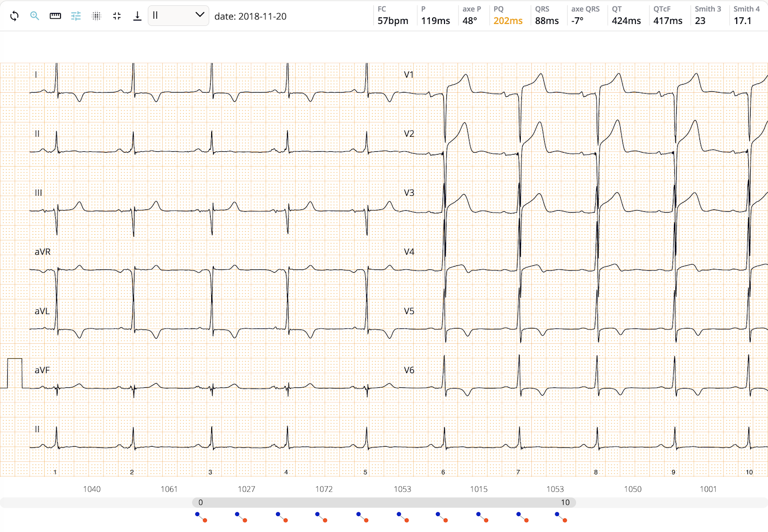Select the ruler measurement tool

[55, 16]
